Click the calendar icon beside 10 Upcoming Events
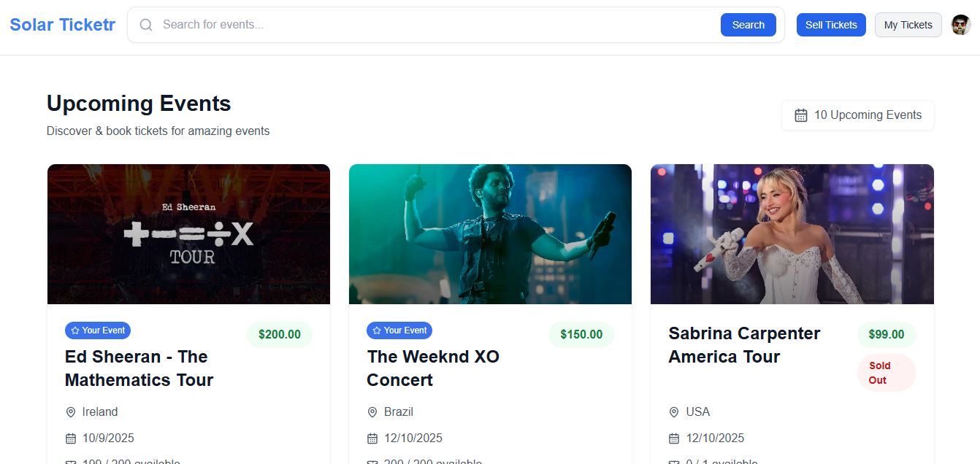 coord(801,115)
